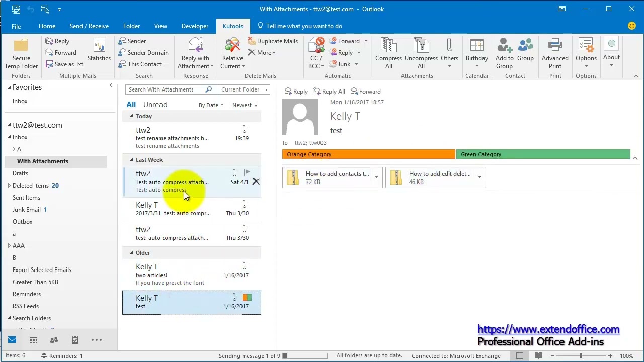Click Save as Txt
644x362 pixels.
click(64, 64)
